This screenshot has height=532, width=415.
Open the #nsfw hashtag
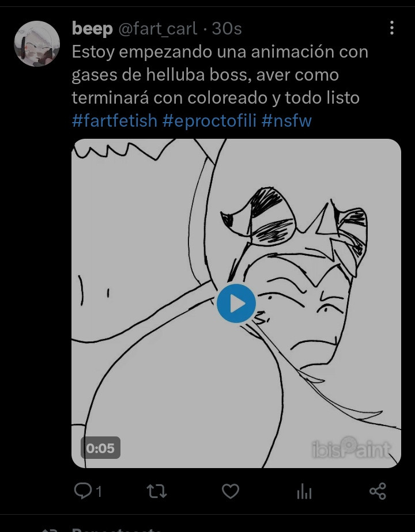pos(286,121)
